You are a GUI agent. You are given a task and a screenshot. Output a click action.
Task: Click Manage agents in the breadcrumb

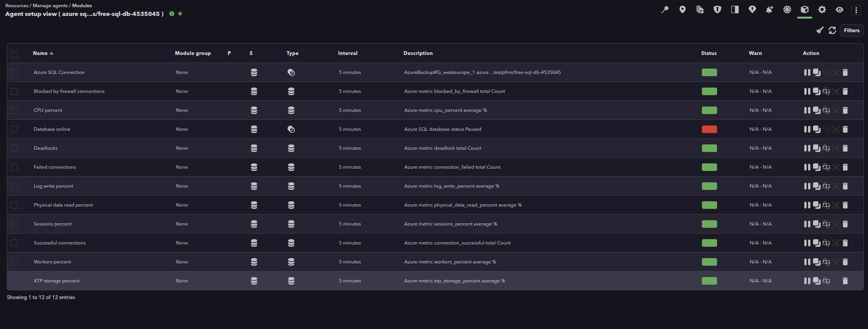coord(50,5)
